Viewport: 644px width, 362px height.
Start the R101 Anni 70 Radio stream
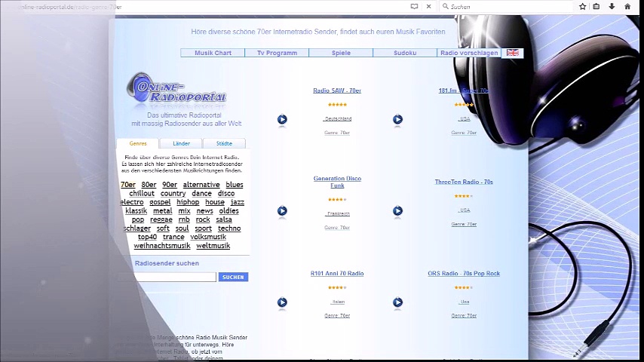pyautogui.click(x=282, y=302)
